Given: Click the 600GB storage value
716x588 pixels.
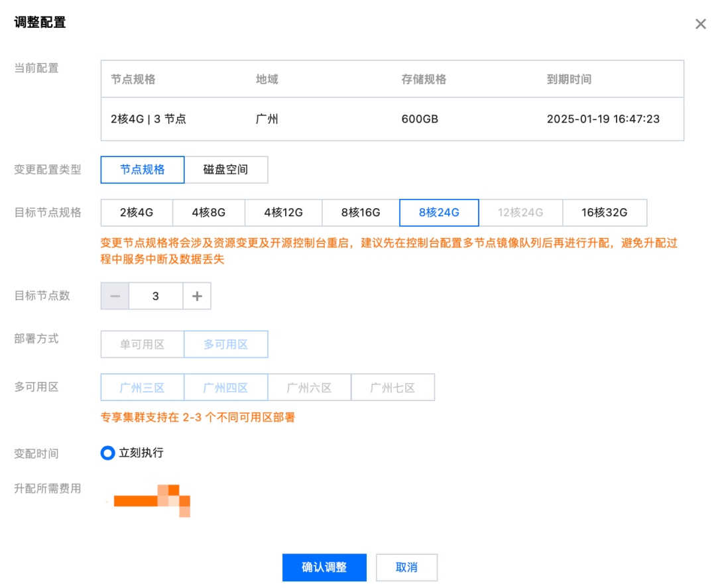Looking at the screenshot, I should [x=420, y=119].
